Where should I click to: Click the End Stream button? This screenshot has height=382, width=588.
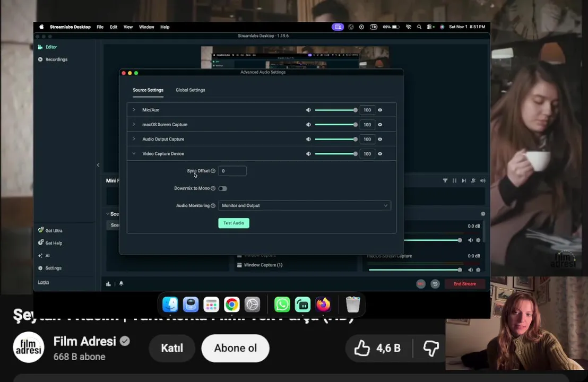click(465, 284)
